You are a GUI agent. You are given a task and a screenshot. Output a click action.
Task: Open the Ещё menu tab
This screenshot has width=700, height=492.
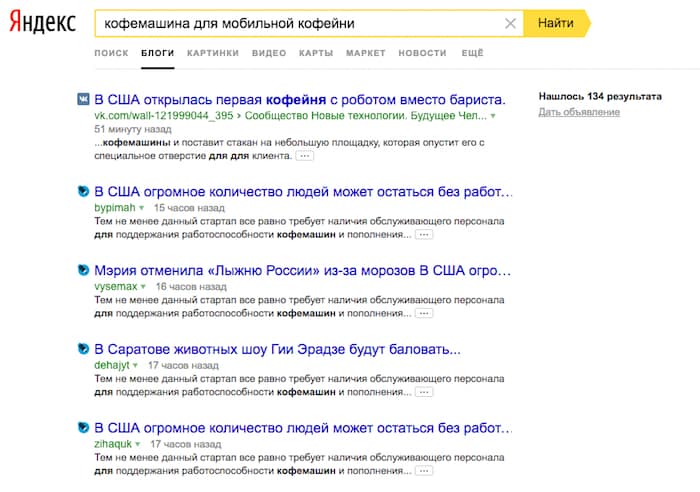[x=473, y=53]
